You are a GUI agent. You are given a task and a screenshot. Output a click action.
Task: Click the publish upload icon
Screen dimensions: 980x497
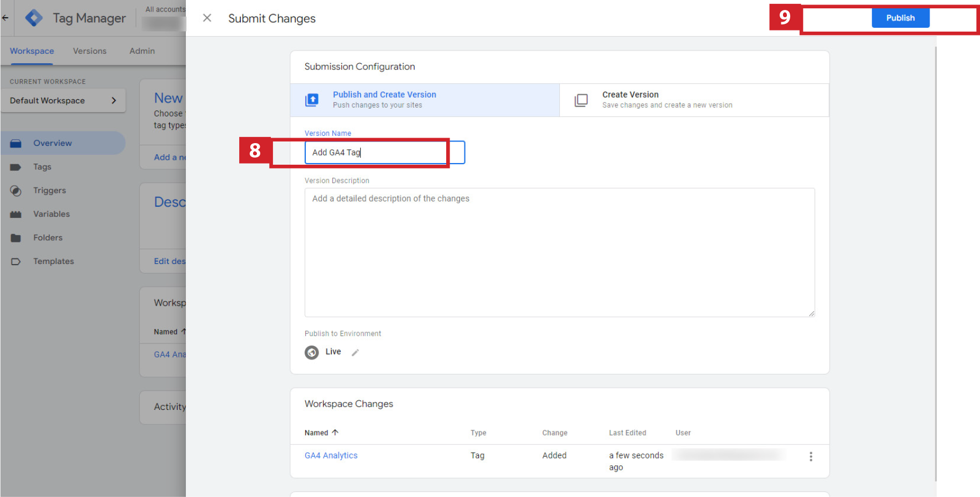tap(312, 100)
